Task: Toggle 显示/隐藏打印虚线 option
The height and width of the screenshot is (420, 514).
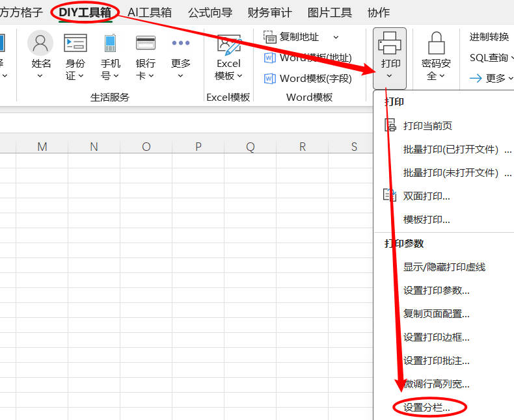Action: [x=444, y=267]
